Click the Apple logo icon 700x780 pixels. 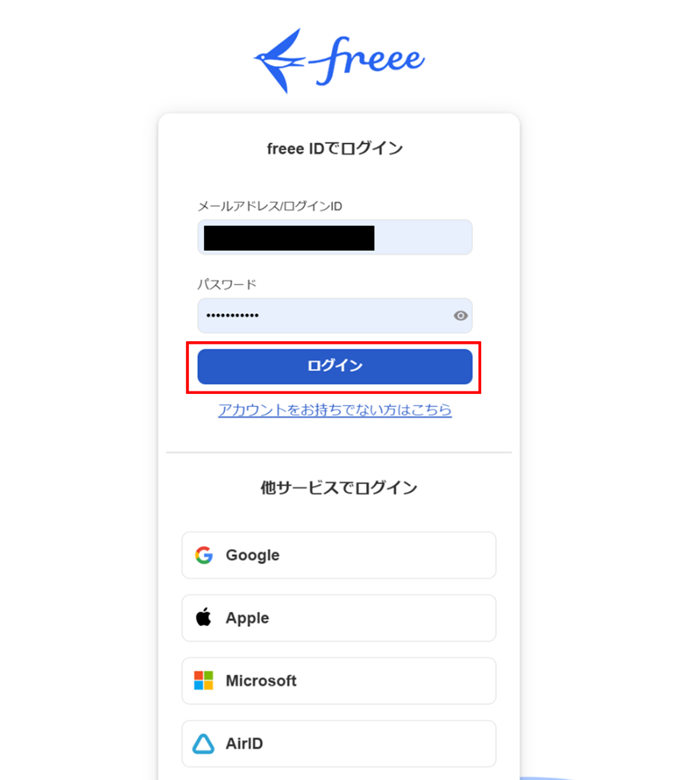click(204, 617)
